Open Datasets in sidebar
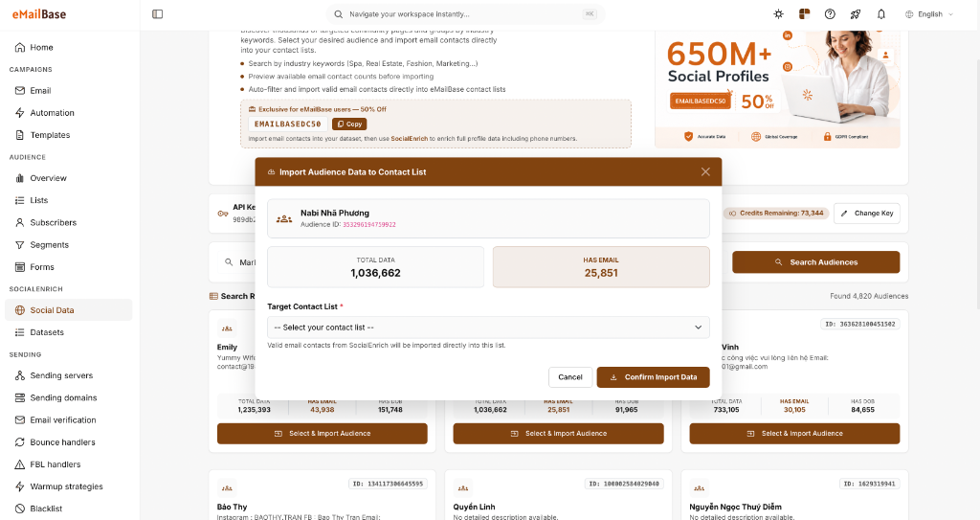This screenshot has width=980, height=520. tap(69, 332)
